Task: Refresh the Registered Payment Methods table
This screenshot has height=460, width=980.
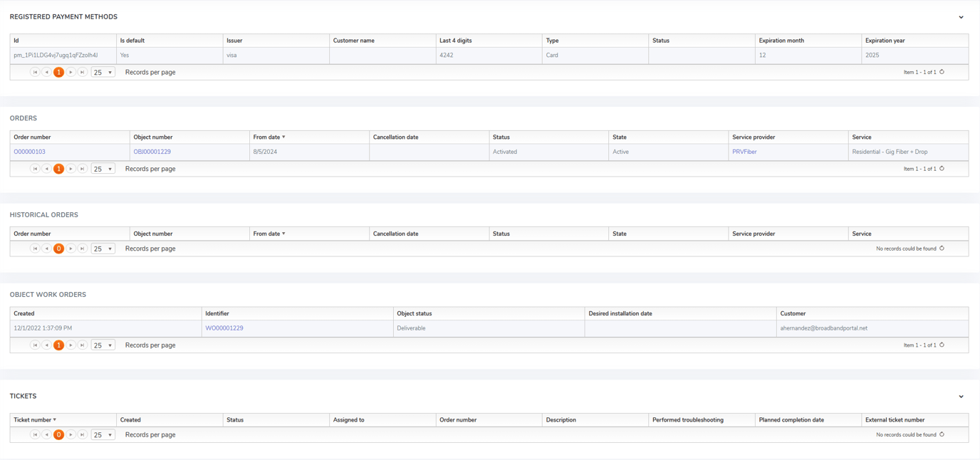Action: 942,72
